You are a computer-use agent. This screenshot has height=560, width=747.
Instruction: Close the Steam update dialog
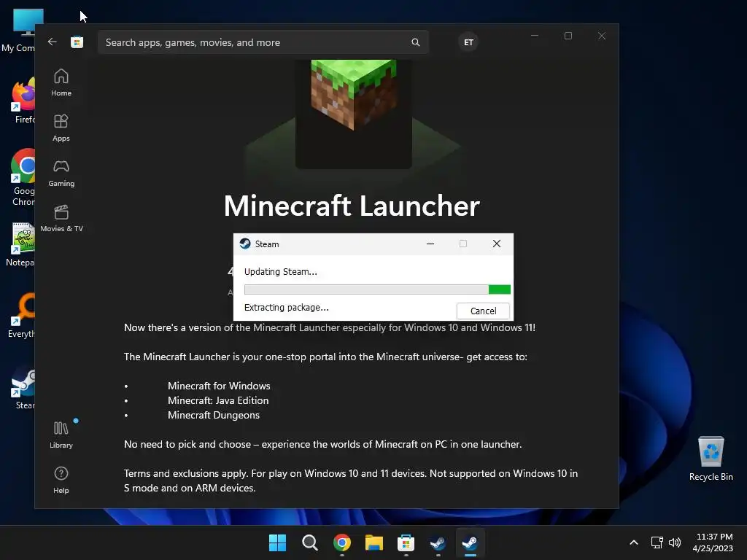coord(496,244)
